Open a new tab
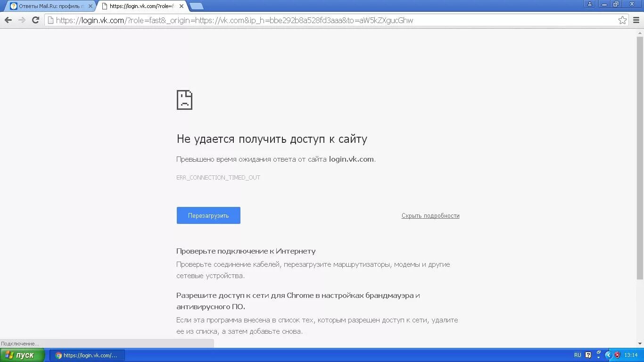 (196, 6)
